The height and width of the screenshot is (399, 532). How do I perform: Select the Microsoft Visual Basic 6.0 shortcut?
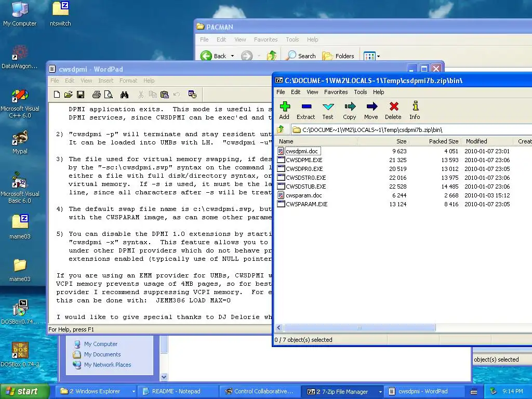point(20,188)
